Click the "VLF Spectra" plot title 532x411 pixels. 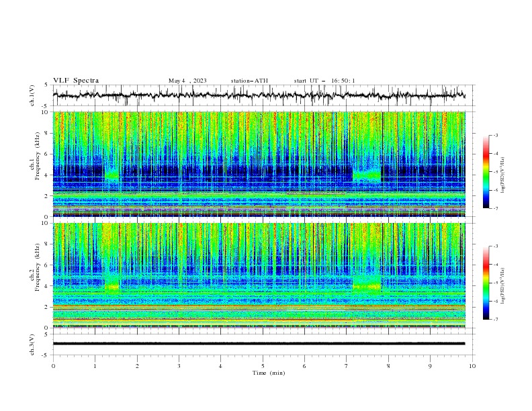coord(76,81)
